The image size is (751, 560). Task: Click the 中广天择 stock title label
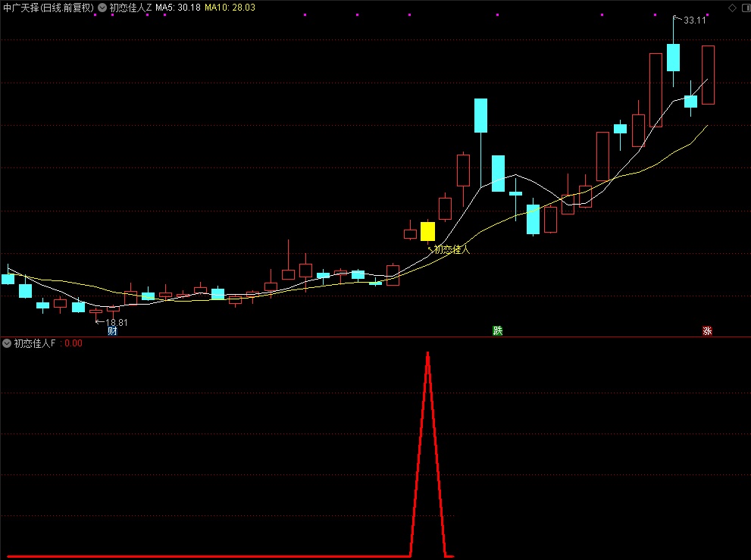49,8
